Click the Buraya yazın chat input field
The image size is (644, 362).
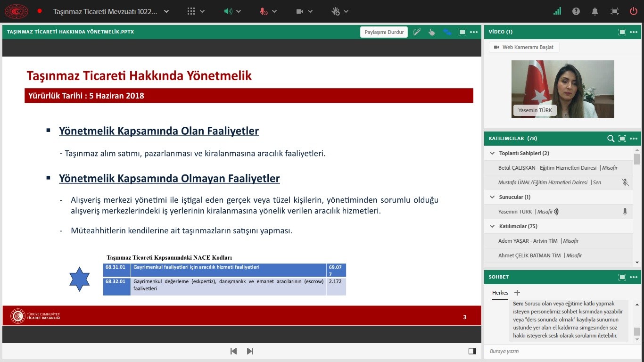556,351
